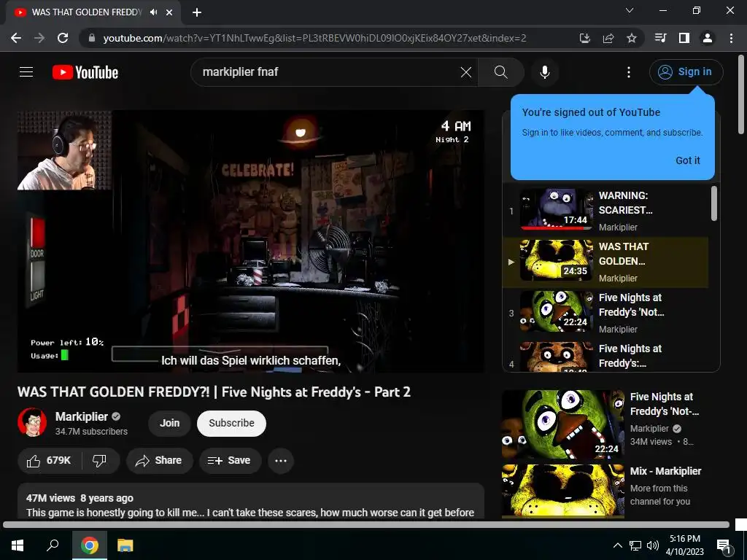Click the address bar URL
The height and width of the screenshot is (560, 747).
click(314, 38)
